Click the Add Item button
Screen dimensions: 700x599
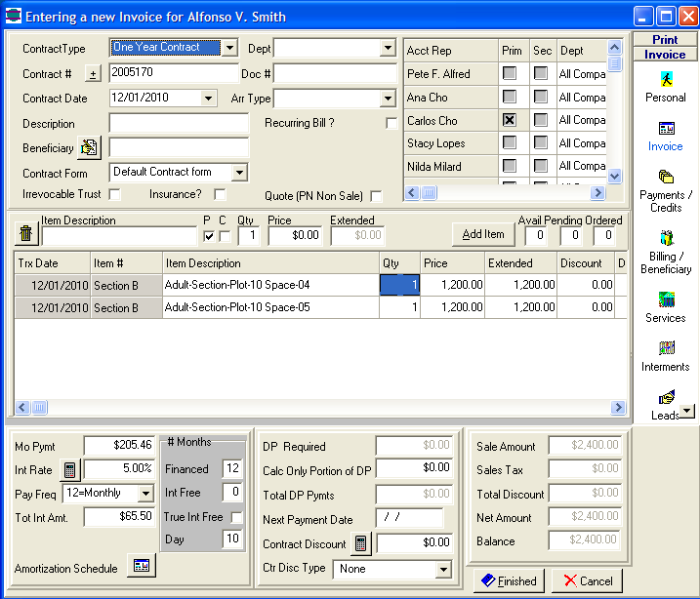click(482, 234)
